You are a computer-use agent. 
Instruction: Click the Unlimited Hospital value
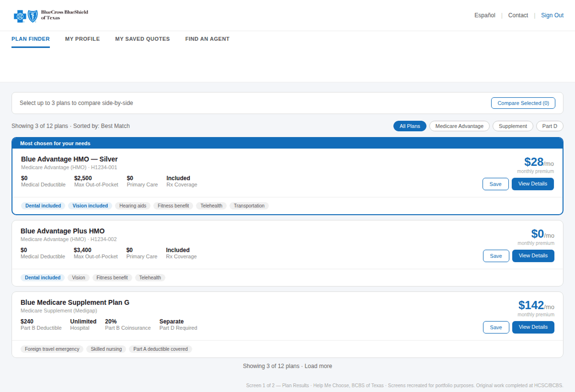point(83,322)
